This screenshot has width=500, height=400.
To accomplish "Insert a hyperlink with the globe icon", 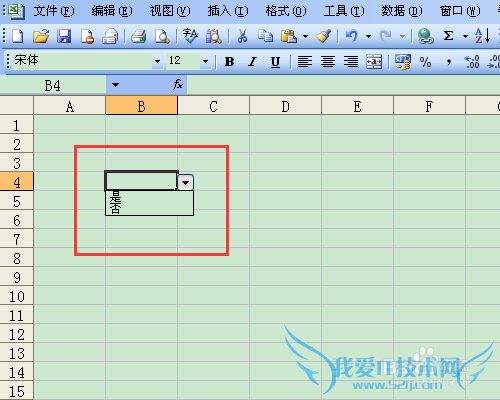I will [426, 36].
